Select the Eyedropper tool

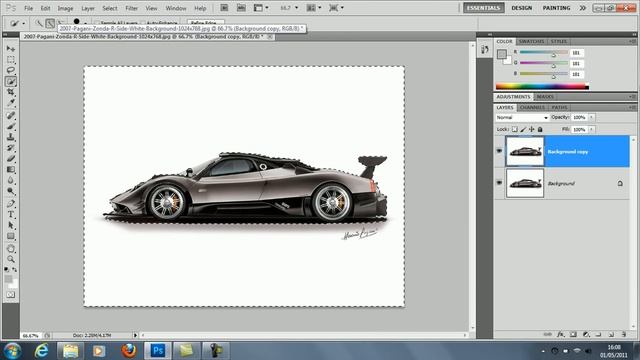point(11,102)
